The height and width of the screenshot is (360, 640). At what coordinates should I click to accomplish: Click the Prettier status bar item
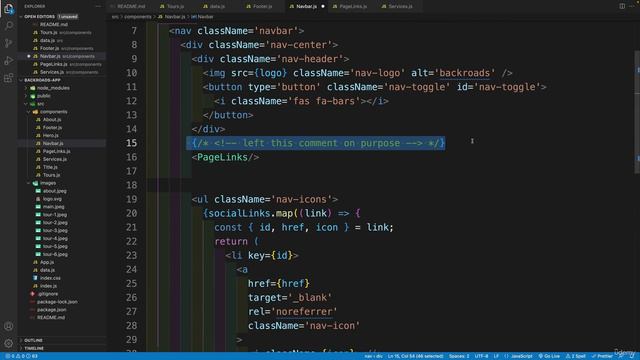[602, 356]
